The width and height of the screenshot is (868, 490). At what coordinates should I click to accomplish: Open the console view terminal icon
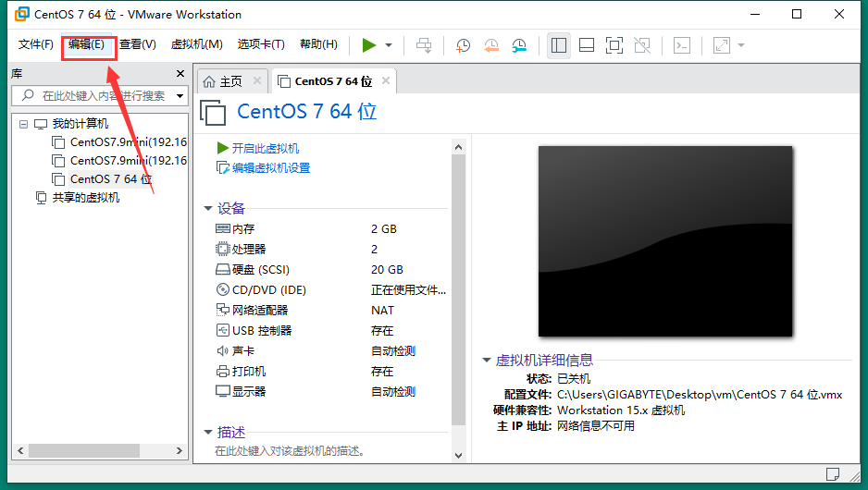point(682,45)
